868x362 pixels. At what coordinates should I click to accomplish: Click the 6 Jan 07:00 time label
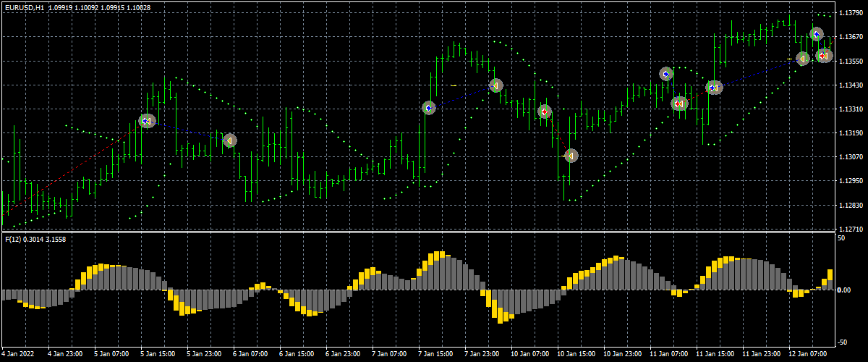[x=250, y=355]
